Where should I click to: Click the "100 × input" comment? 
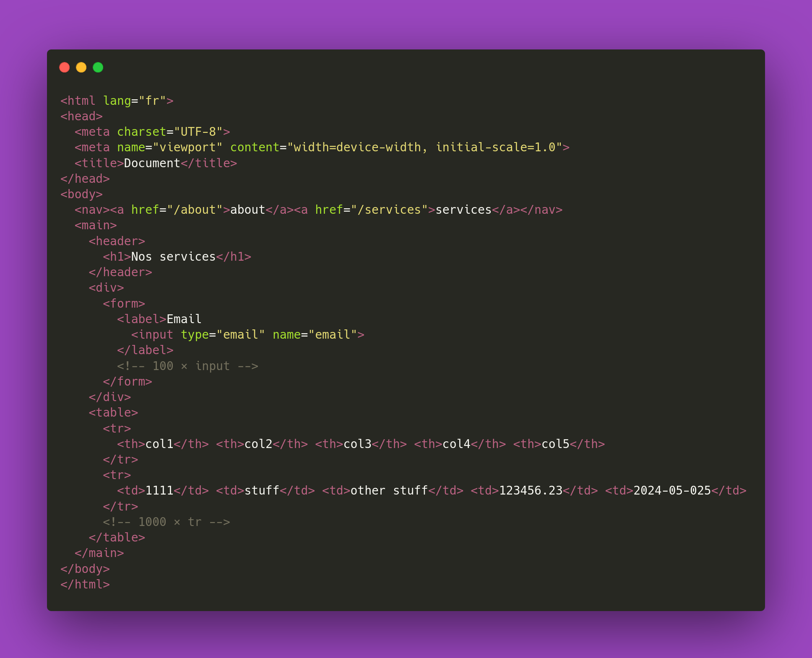coord(187,366)
